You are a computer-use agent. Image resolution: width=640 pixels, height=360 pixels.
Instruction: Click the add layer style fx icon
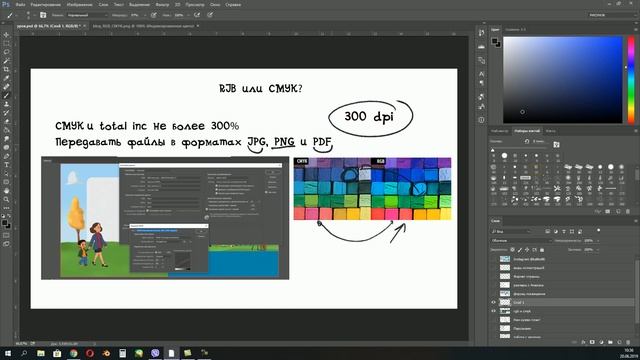pos(583,342)
